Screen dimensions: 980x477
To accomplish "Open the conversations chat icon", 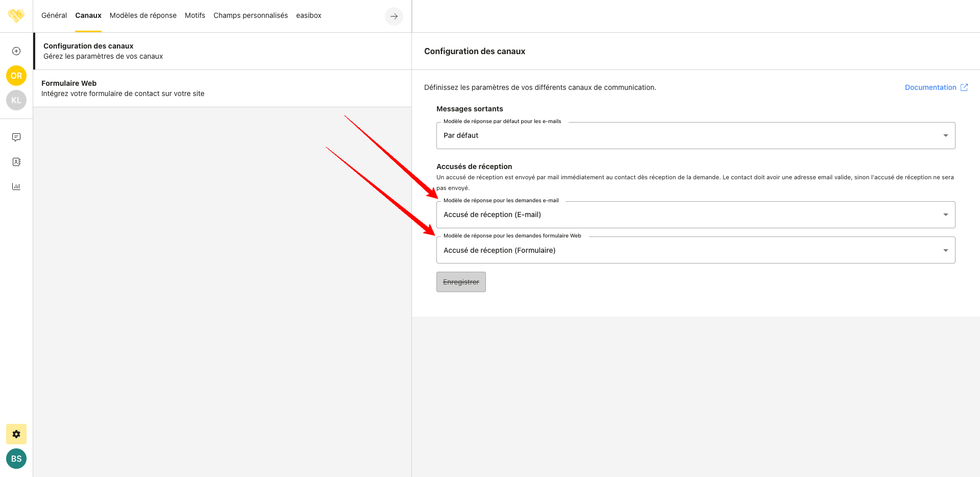I will pyautogui.click(x=16, y=137).
